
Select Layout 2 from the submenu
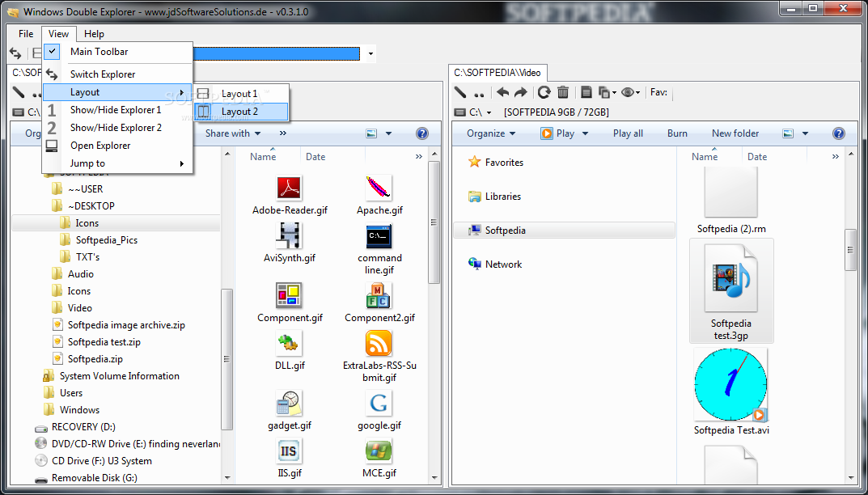tap(241, 112)
